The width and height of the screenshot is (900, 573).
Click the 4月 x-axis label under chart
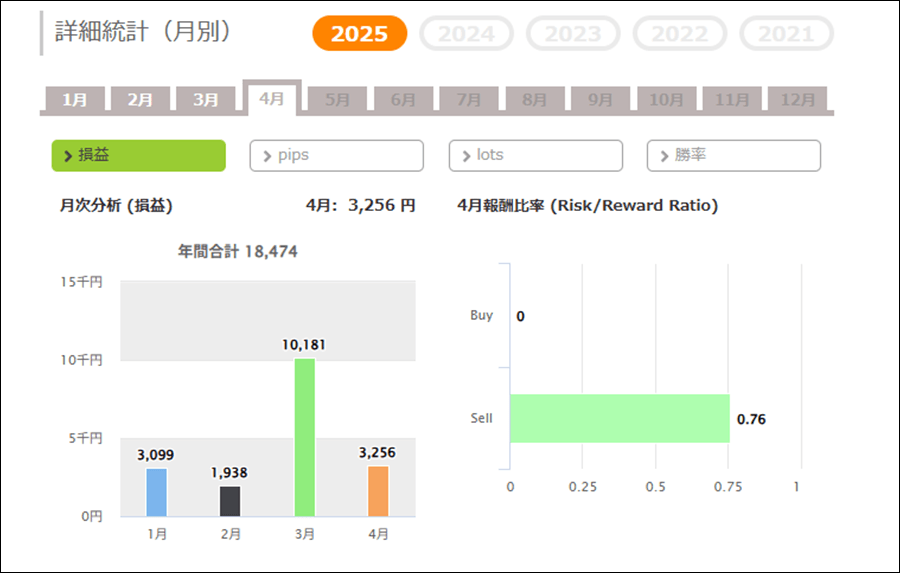pos(378,534)
